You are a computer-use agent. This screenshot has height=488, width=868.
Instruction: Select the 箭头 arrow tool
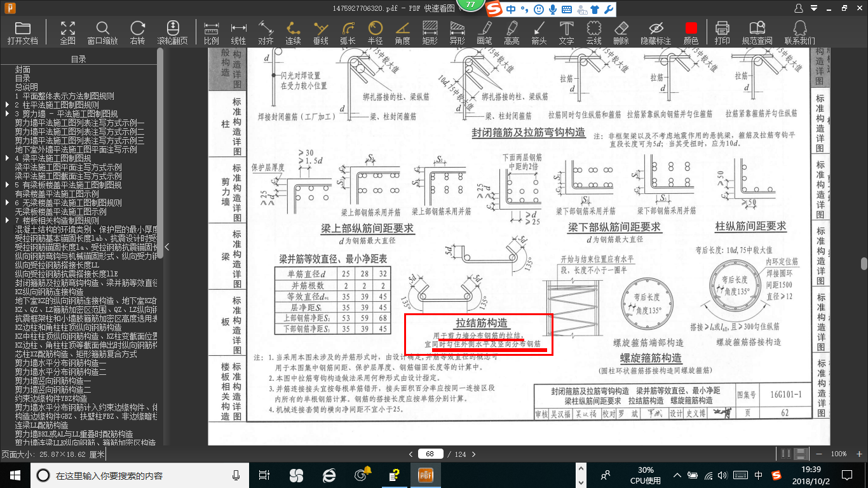[539, 32]
